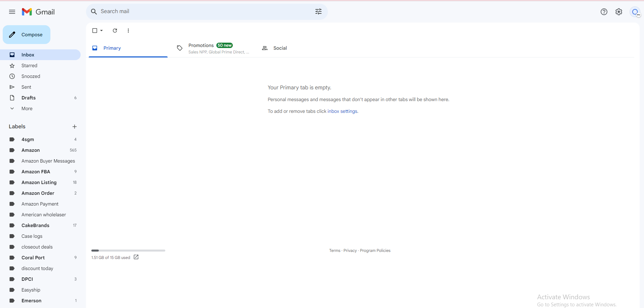The height and width of the screenshot is (308, 644).
Task: Open the Inbox folder
Action: (40, 55)
